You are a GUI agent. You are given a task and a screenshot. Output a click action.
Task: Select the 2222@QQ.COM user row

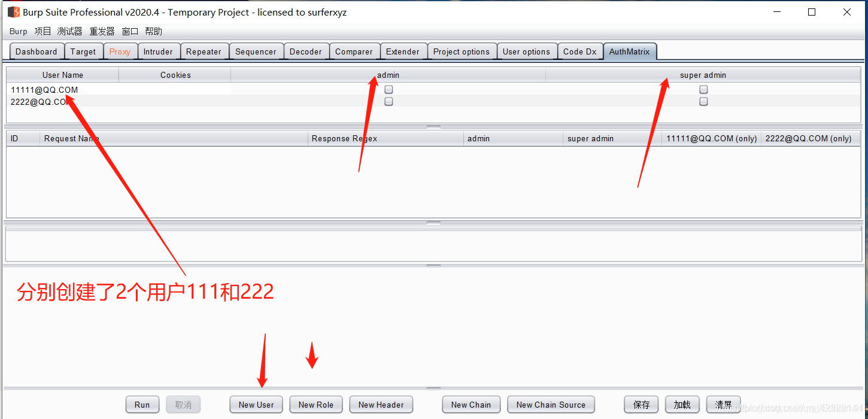click(x=433, y=101)
